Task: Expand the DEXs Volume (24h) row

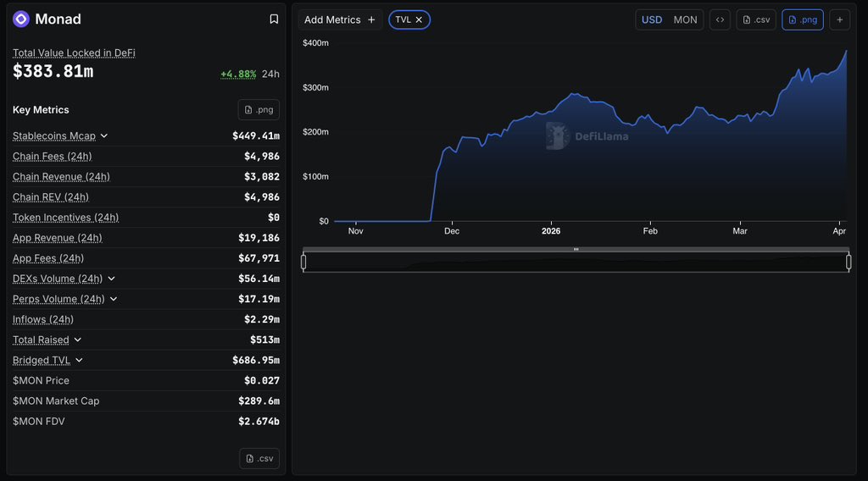Action: [111, 279]
